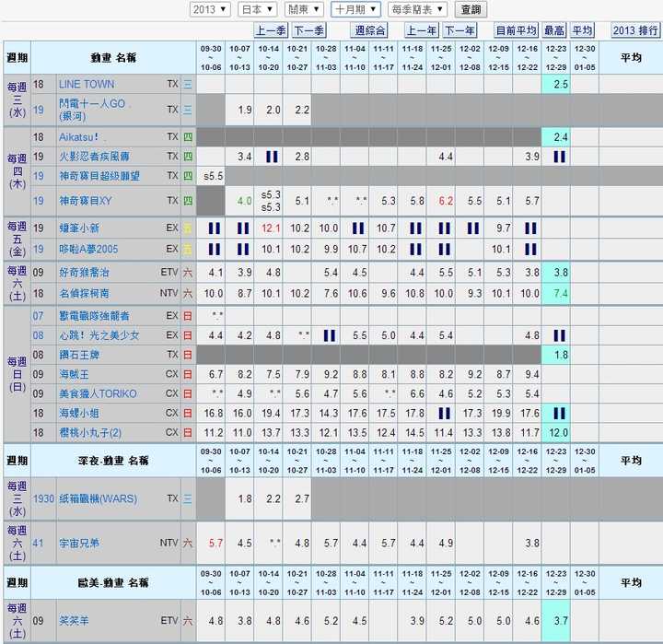Open the 蠟筆小新 link
663x644 pixels.
click(x=79, y=228)
